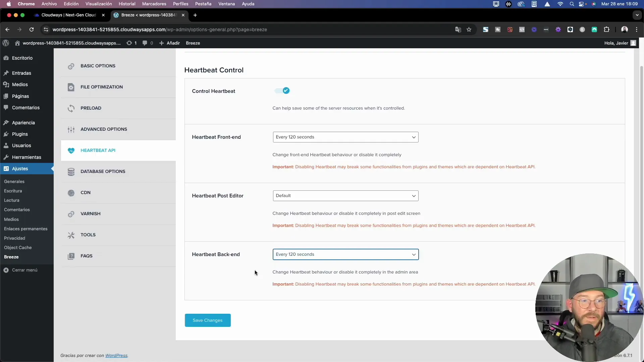Click the site home icon in admin bar
The height and width of the screenshot is (362, 644).
pyautogui.click(x=17, y=43)
